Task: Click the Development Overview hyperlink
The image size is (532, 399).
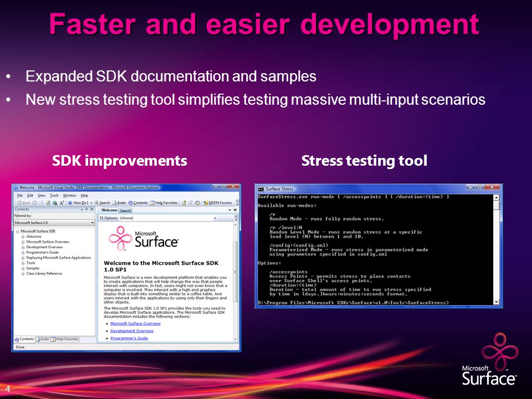Action: [x=132, y=331]
